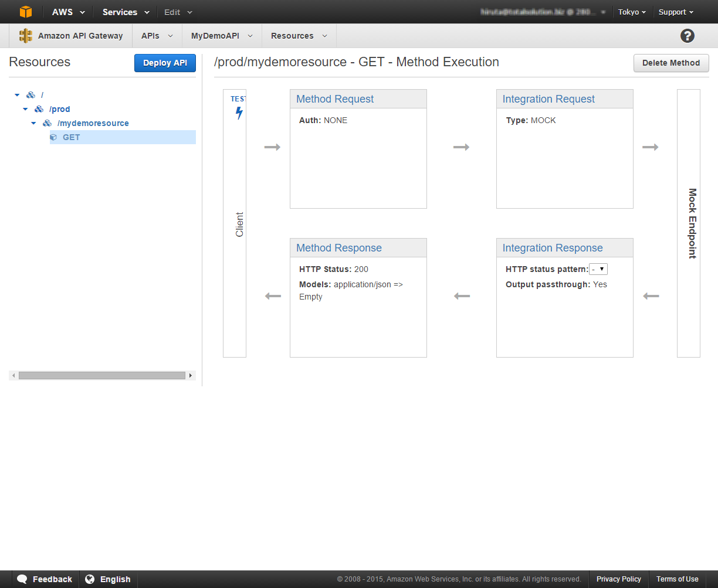Click the TEST lightning bolt icon
Viewport: 718px width, 588px height.
tap(239, 113)
